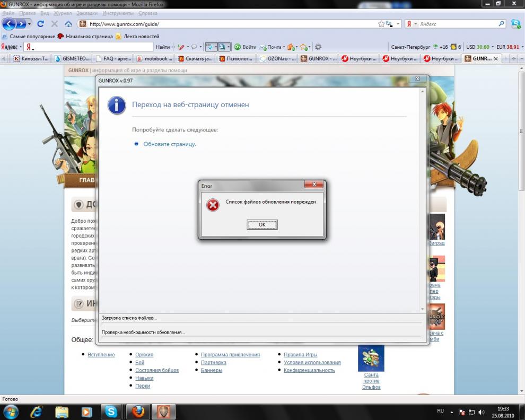Click the bookmark star in the address bar
525x420 pixels.
(381, 24)
